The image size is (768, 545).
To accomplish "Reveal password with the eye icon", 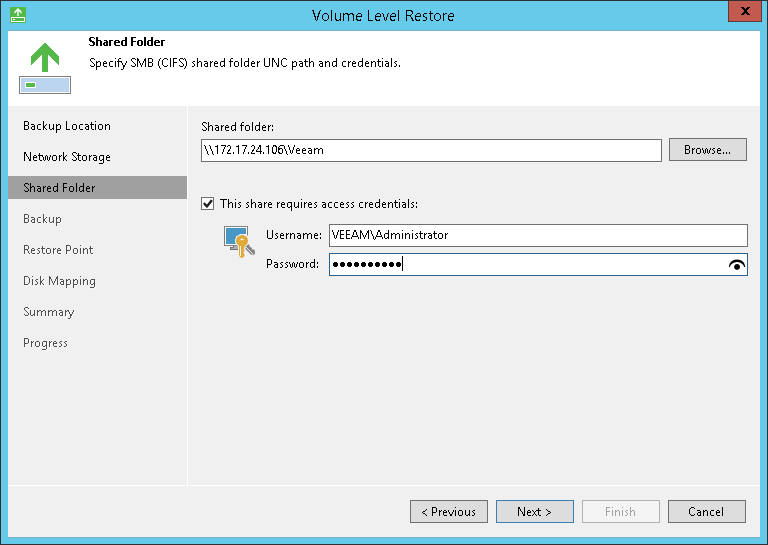I will point(738,265).
